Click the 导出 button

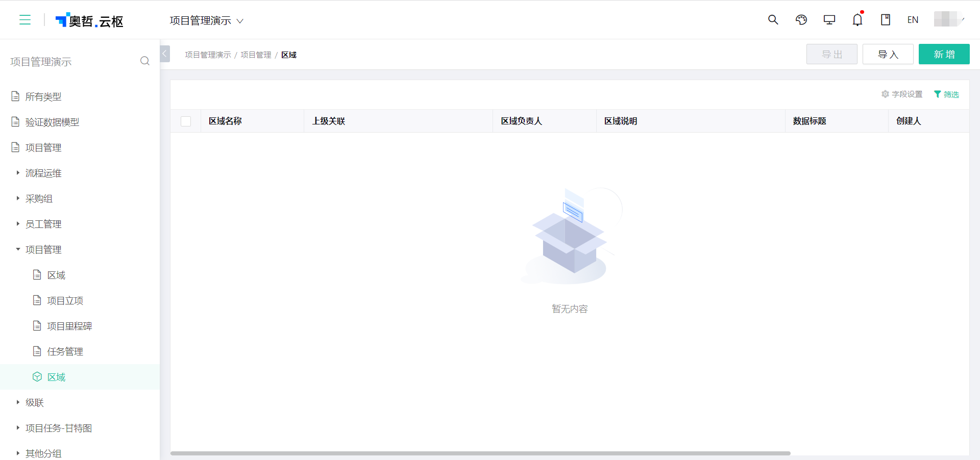832,54
